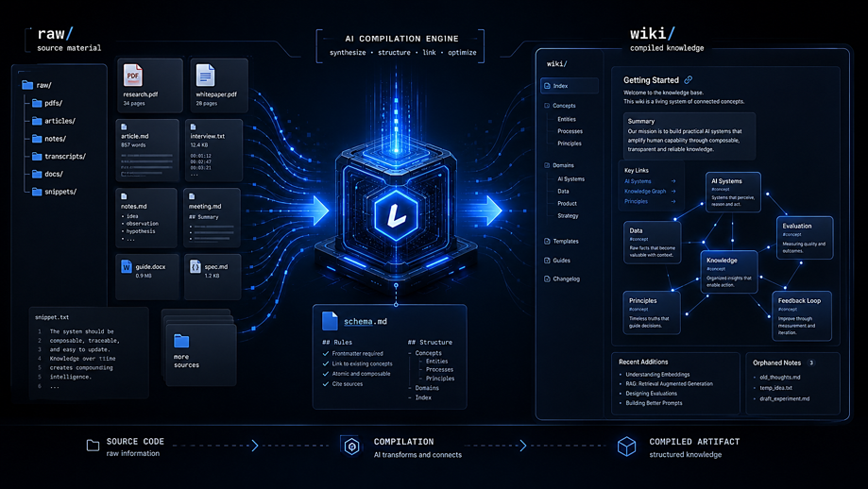Viewport: 868px width, 489px height.
Task: Click the Compiled Artifact cube icon
Action: (626, 447)
